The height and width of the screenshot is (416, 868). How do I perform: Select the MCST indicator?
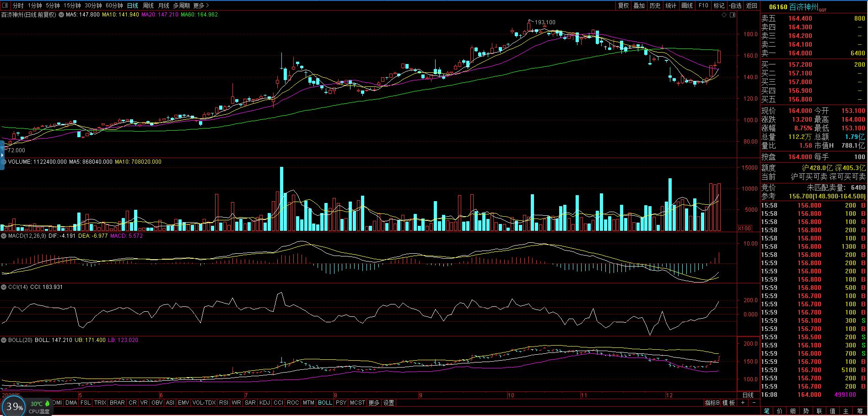pos(357,403)
